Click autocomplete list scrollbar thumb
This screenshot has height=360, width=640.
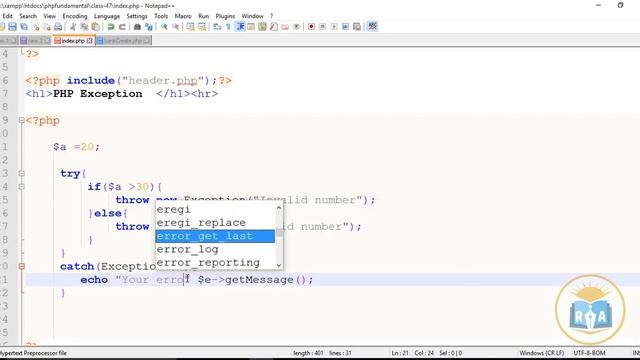[x=279, y=233]
